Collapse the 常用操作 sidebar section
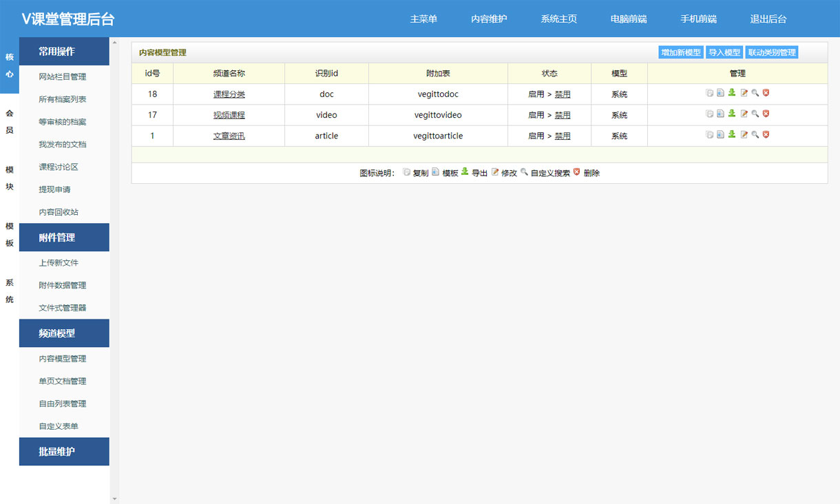Image resolution: width=840 pixels, height=504 pixels. [64, 52]
